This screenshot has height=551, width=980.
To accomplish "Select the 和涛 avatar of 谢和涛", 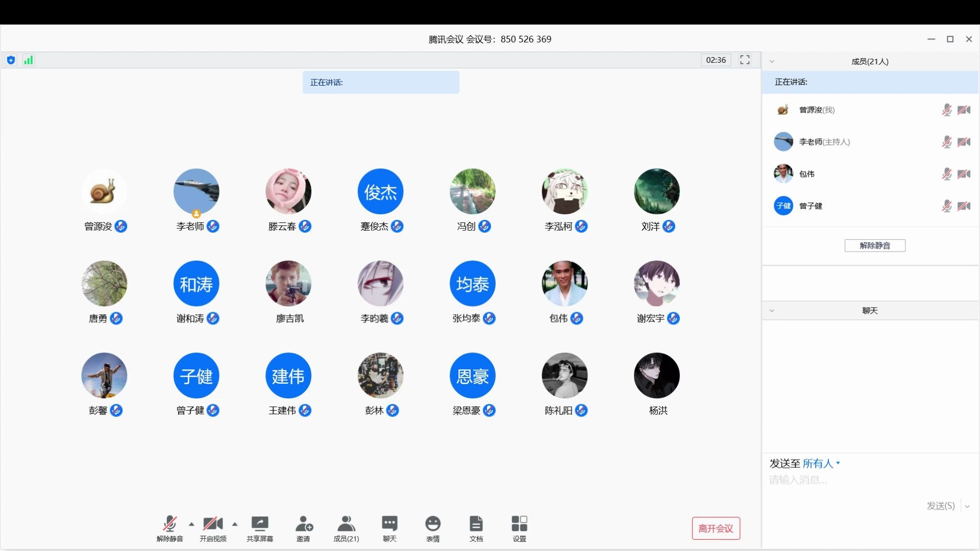I will tap(197, 284).
